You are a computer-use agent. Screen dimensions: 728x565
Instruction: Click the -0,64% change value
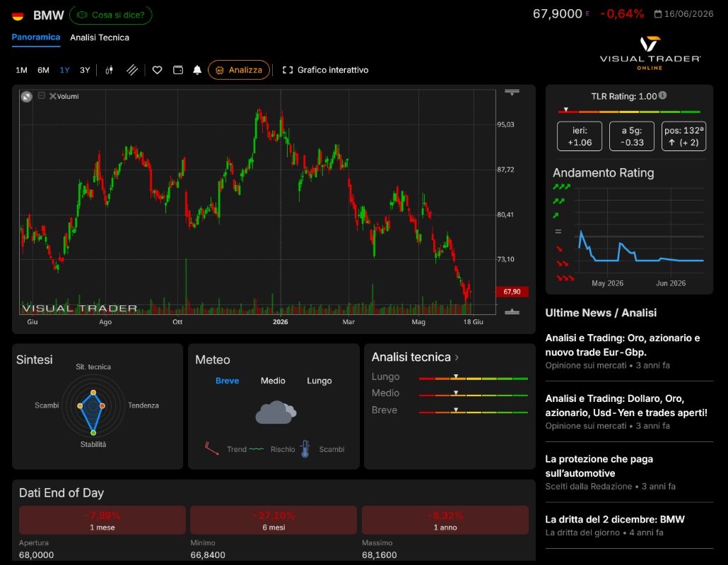pos(622,14)
